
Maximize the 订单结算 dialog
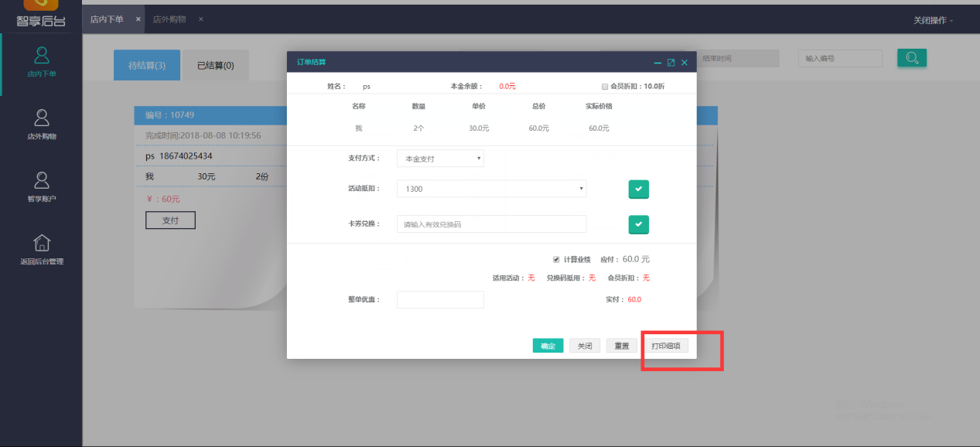pyautogui.click(x=671, y=63)
